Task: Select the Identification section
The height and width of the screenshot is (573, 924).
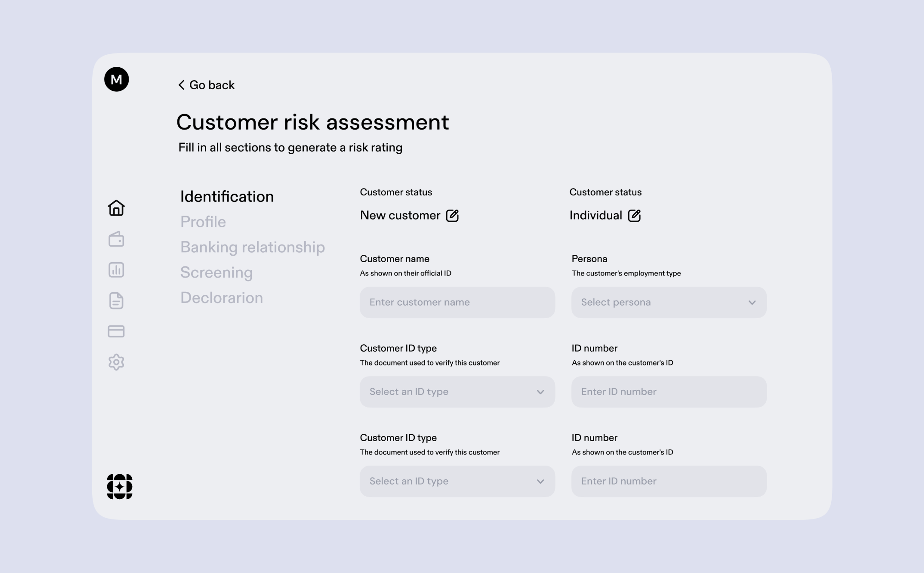Action: (x=227, y=196)
